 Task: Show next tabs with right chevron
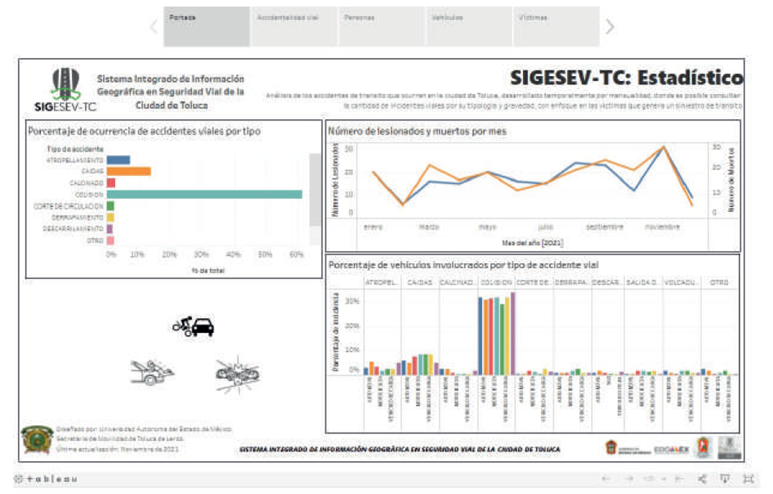(x=610, y=27)
